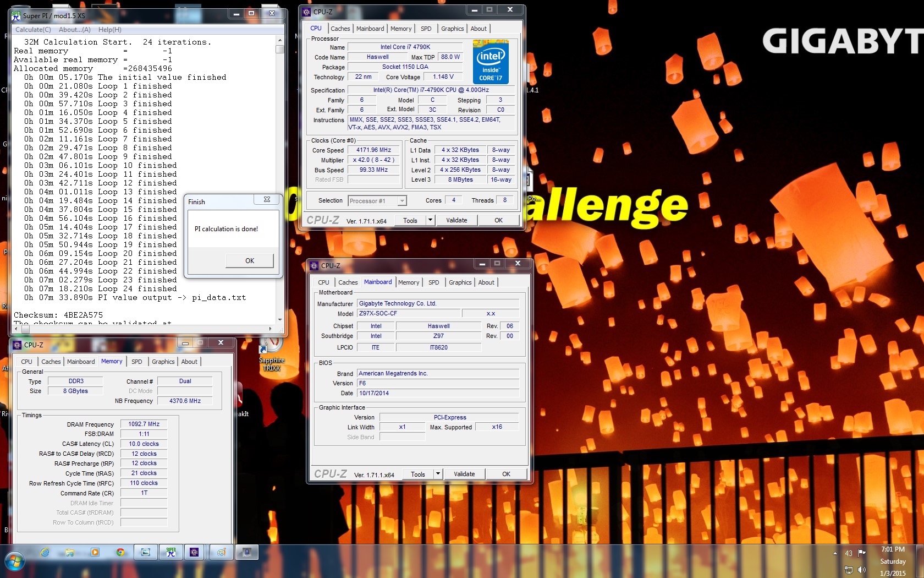Switch to CPU-Z purple taskbar button
This screenshot has width=924, height=578.
pos(194,552)
